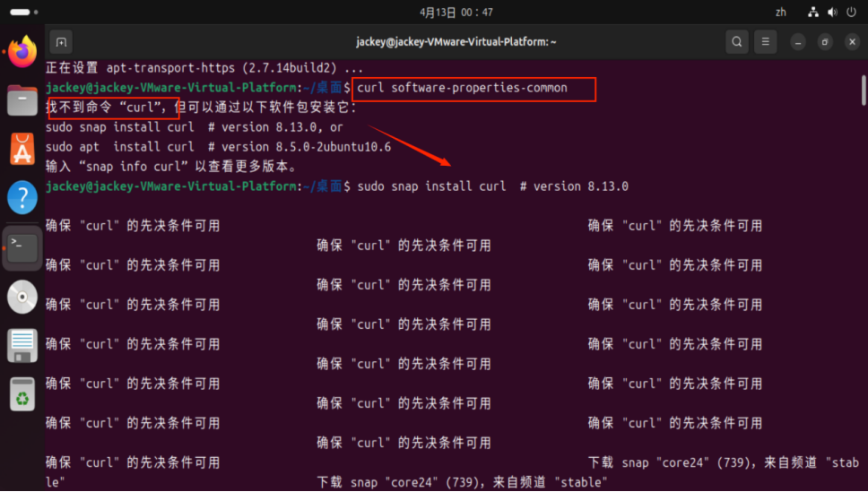
Task: Select the Terminal icon in the dock
Action: [22, 248]
